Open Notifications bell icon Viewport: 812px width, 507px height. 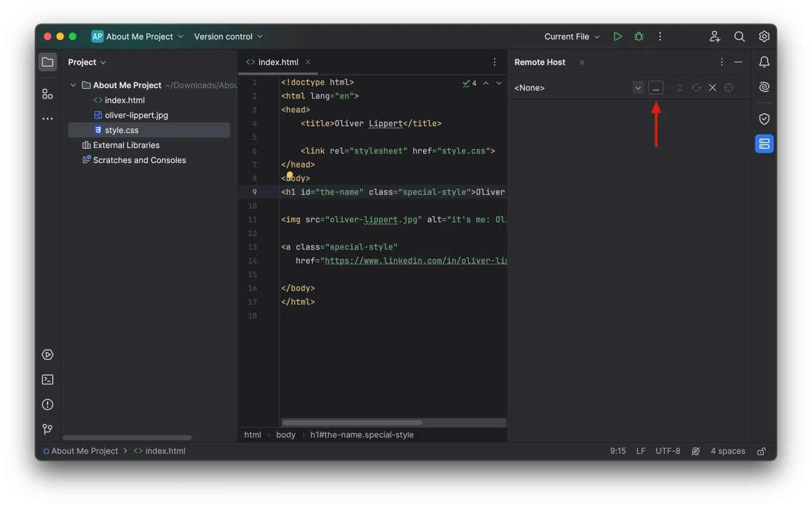(765, 62)
